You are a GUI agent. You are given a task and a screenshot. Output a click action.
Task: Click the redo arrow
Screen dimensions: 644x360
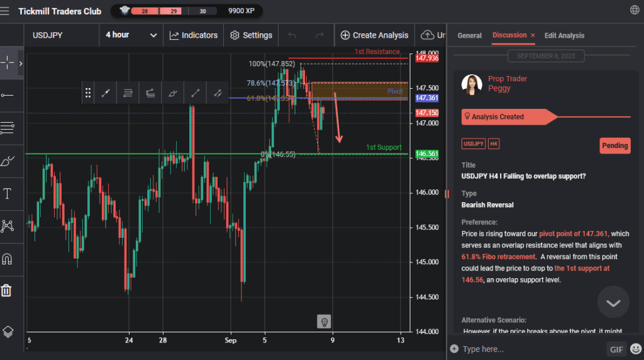click(x=319, y=35)
